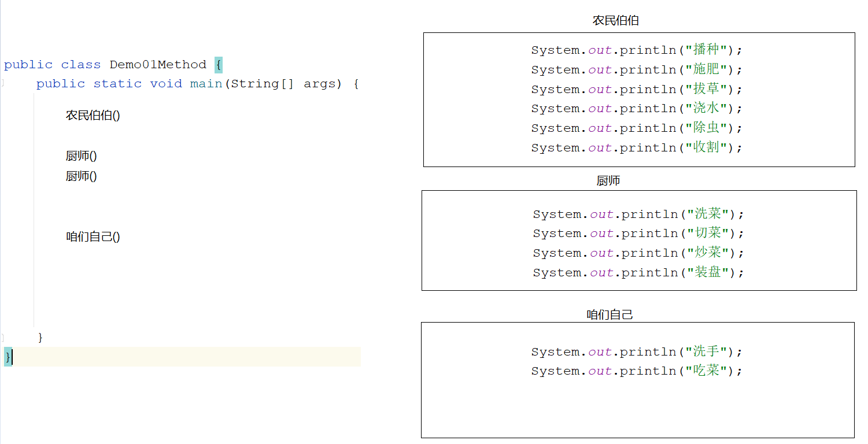Collapse the main method fold marker
The width and height of the screenshot is (868, 444).
point(2,84)
